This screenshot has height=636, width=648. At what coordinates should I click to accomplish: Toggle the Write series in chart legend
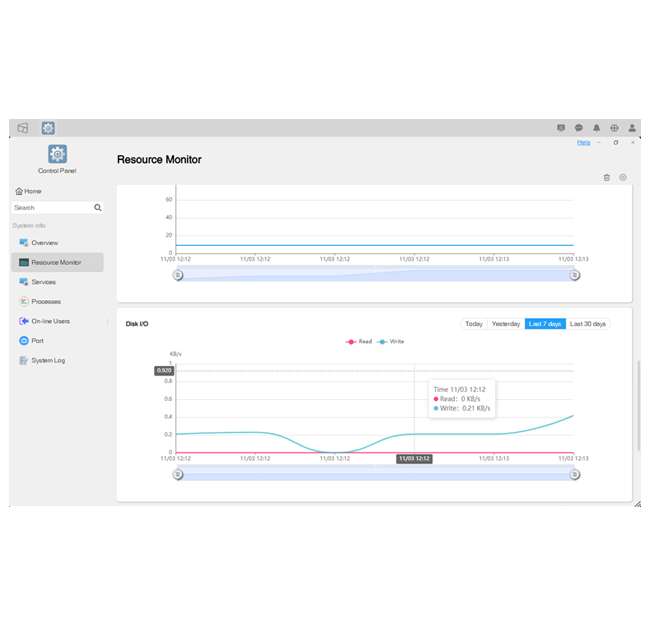point(391,342)
